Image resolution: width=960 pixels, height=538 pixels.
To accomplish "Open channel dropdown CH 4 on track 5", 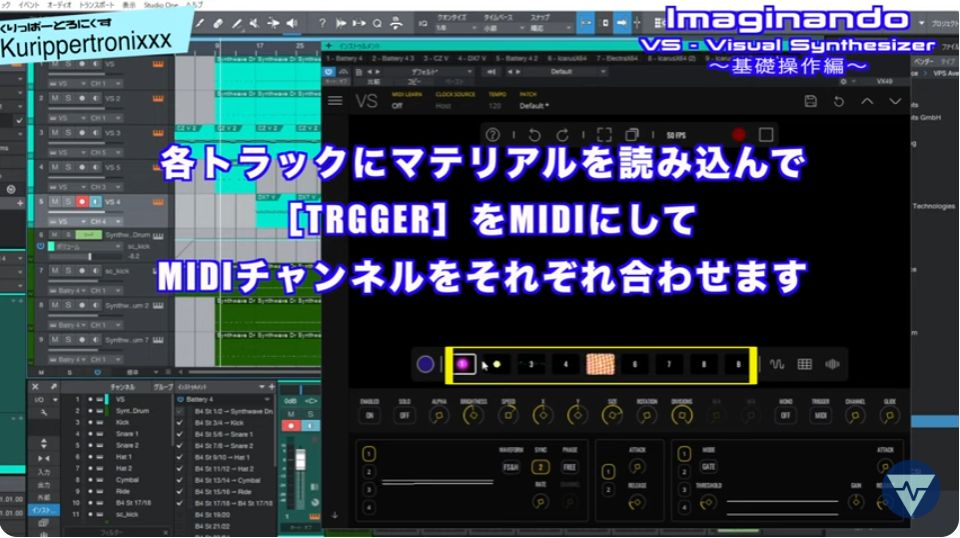I will (105, 221).
